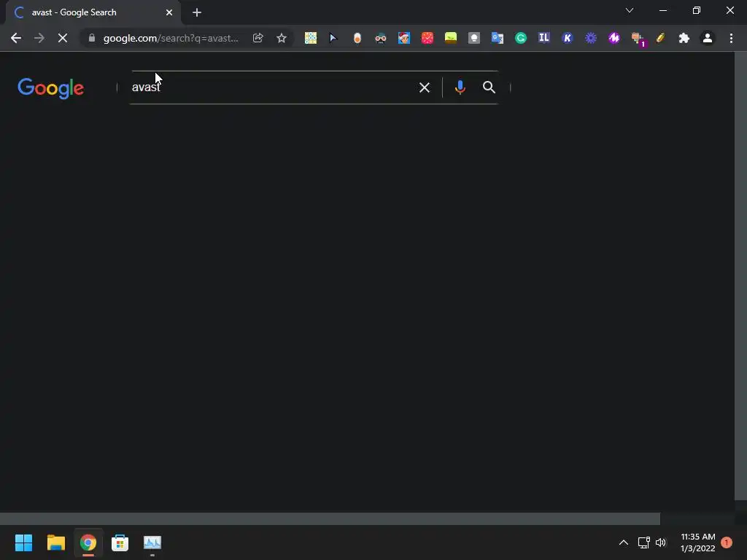This screenshot has width=747, height=560.
Task: Open the Santa hat avatar extension
Action: click(404, 38)
